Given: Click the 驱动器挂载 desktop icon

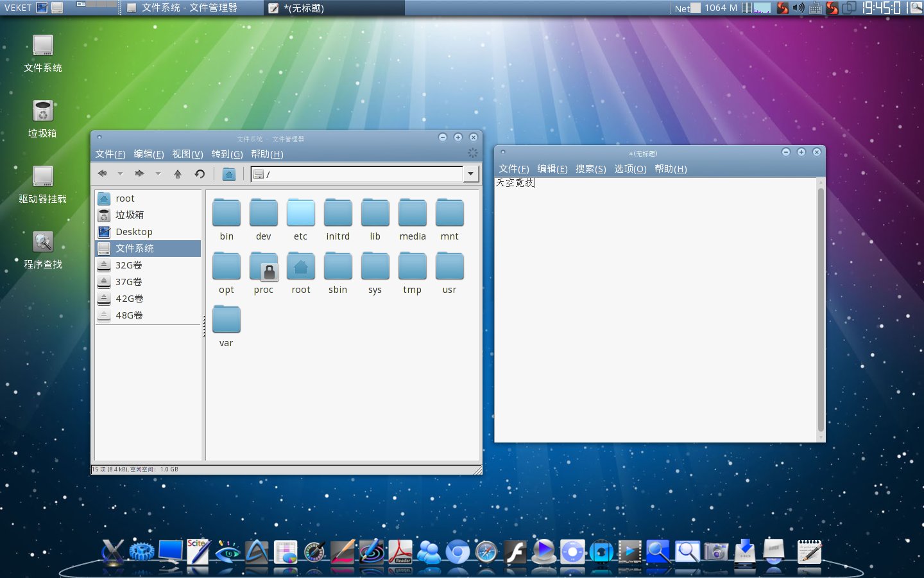Looking at the screenshot, I should [x=43, y=184].
